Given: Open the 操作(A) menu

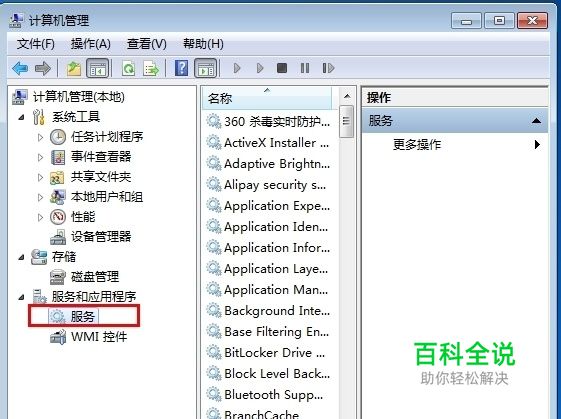Looking at the screenshot, I should [91, 44].
